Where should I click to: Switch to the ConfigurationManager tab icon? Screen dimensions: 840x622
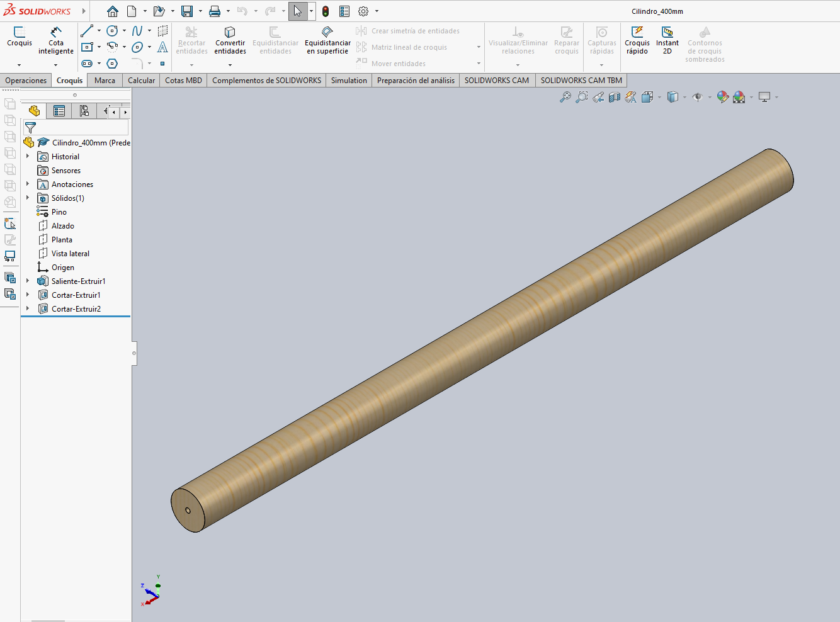[x=84, y=111]
